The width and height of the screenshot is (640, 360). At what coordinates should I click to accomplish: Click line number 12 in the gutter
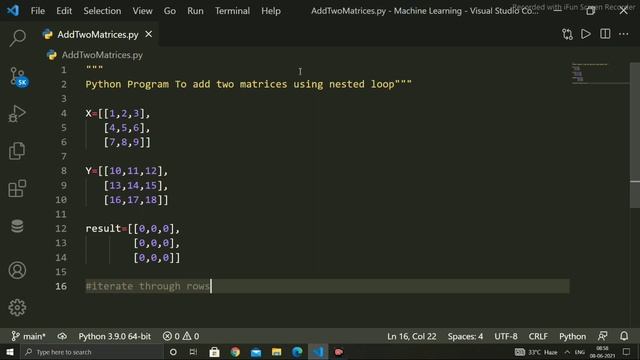(x=61, y=229)
